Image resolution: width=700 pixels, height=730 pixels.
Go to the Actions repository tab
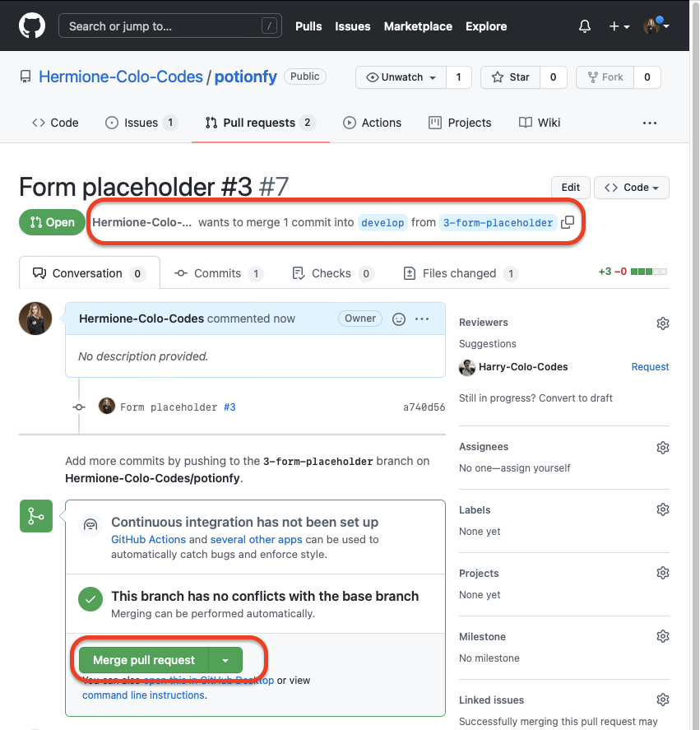pos(372,123)
